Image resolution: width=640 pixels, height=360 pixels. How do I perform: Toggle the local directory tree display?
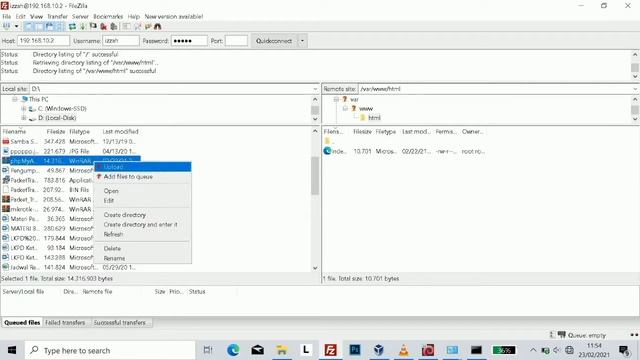pos(39,27)
